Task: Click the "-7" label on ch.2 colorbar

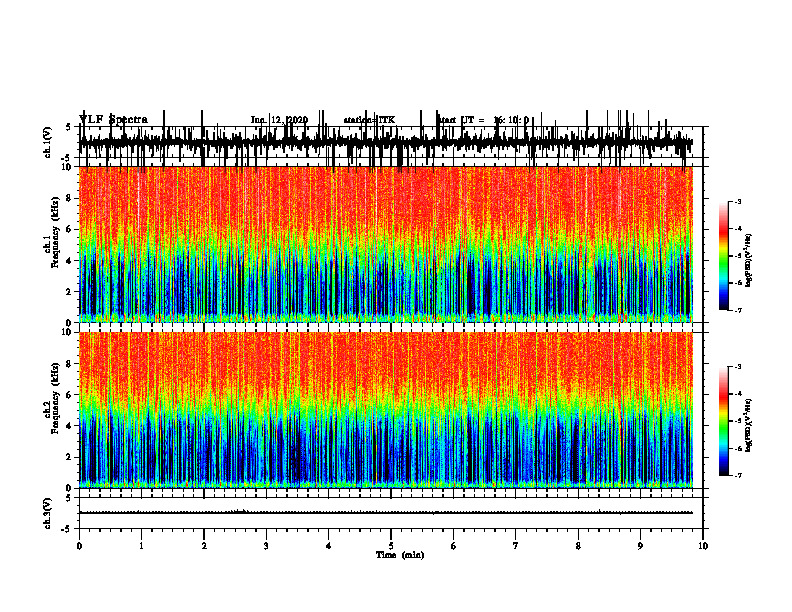Action: pyautogui.click(x=737, y=476)
